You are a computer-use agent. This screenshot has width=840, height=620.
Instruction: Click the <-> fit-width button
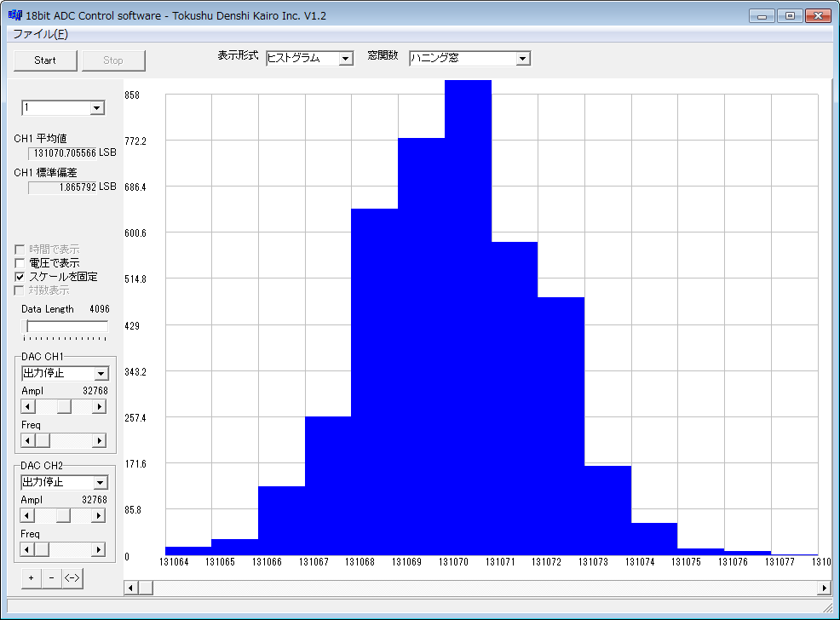click(72, 578)
